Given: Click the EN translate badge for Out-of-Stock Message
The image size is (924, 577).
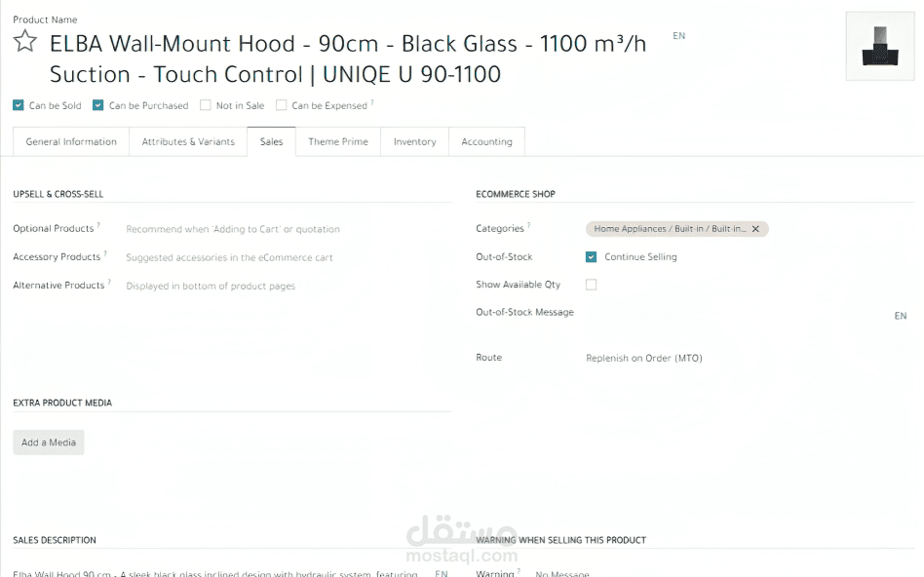Looking at the screenshot, I should pos(901,316).
